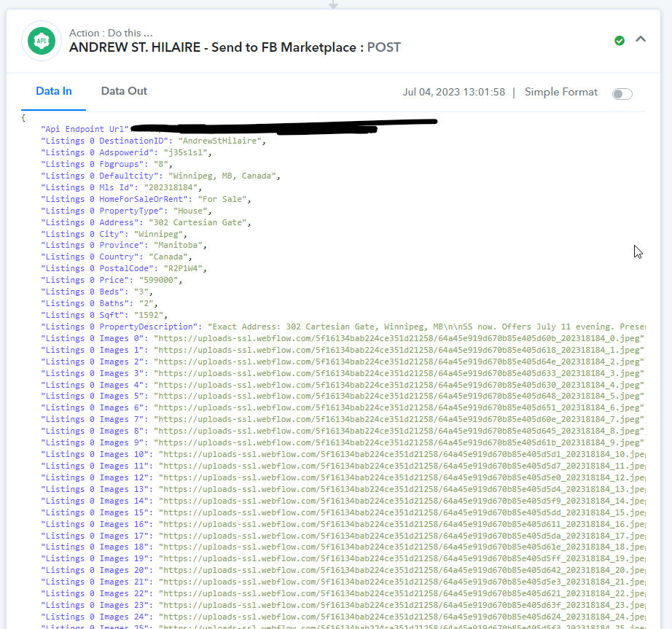
Task: Switch to the Data Out tab
Action: (124, 91)
